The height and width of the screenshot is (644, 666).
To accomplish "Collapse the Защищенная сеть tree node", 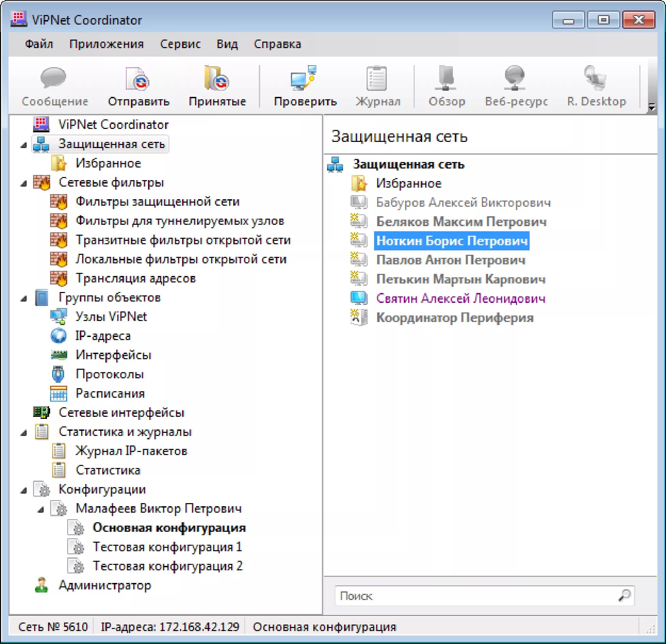I will (x=23, y=145).
